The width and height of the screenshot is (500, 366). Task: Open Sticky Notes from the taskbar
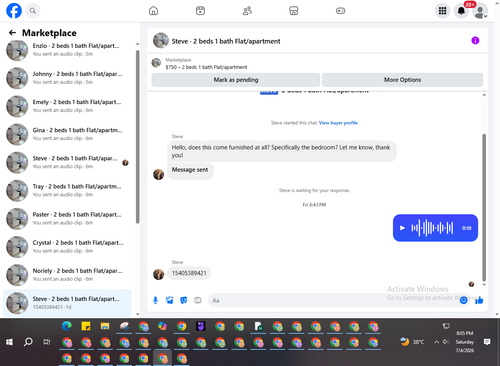click(86, 326)
